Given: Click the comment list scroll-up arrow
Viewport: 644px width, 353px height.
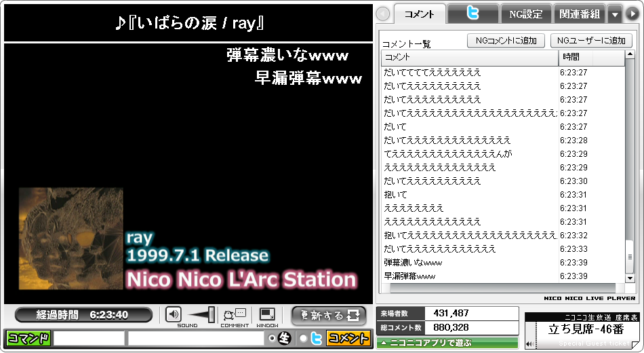Looking at the screenshot, I should coord(630,54).
